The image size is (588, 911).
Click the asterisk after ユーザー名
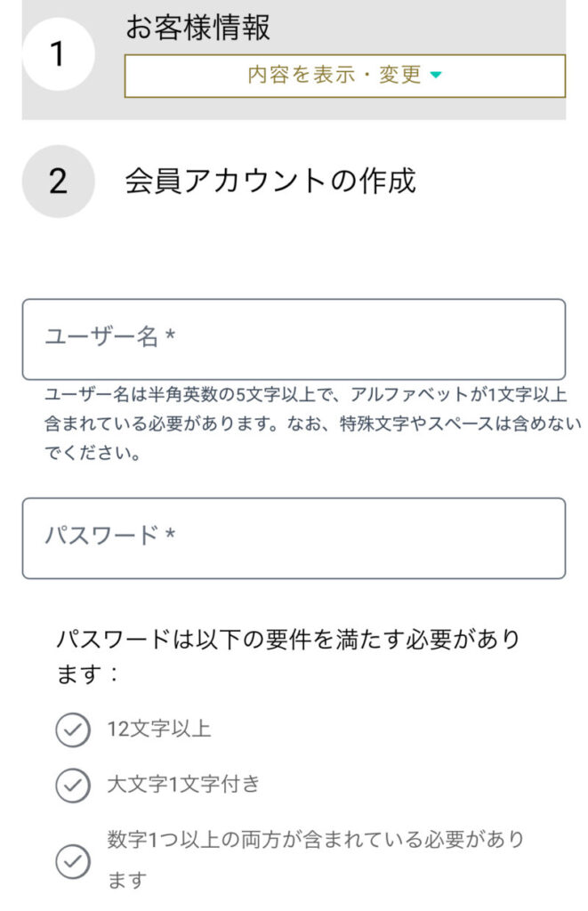click(170, 337)
